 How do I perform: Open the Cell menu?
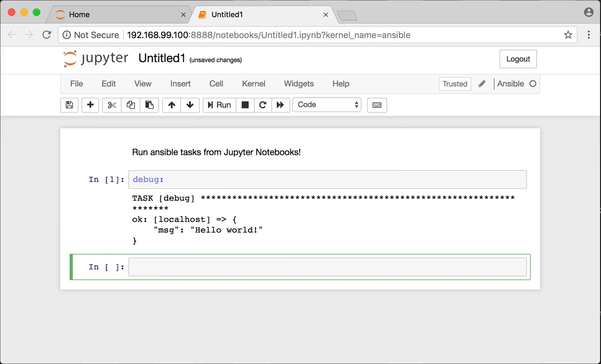pos(216,84)
